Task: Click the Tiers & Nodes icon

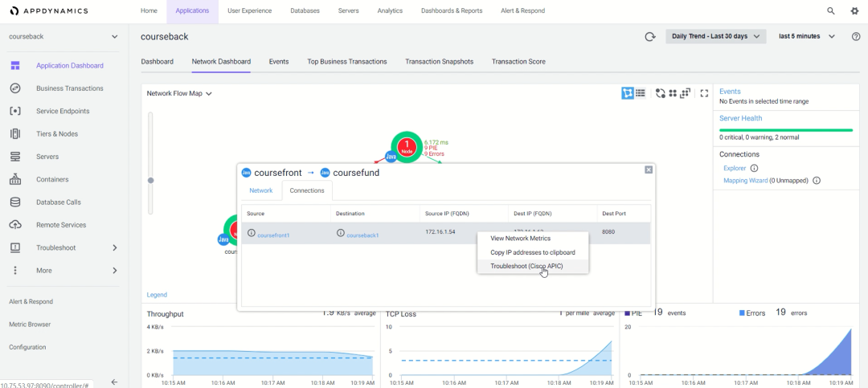Action: coord(15,134)
